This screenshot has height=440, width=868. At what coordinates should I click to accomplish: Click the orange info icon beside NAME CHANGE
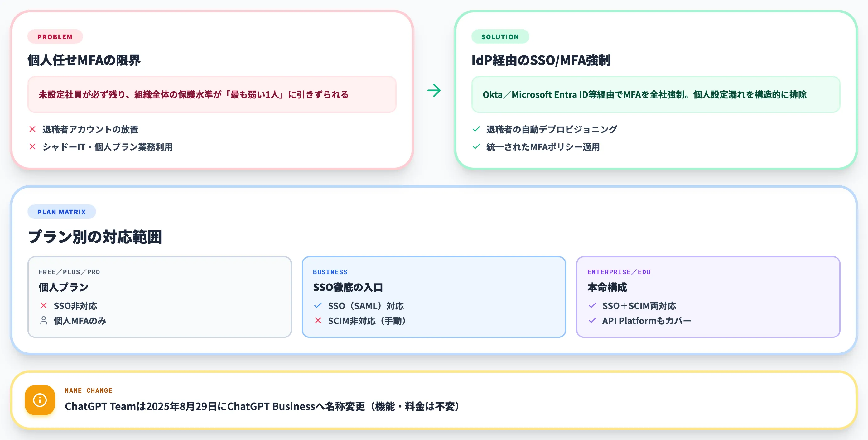click(40, 400)
